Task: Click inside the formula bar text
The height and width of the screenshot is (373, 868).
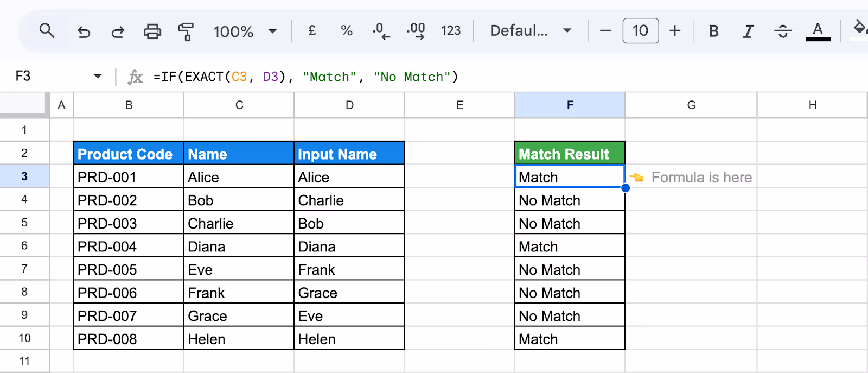Action: (x=306, y=77)
